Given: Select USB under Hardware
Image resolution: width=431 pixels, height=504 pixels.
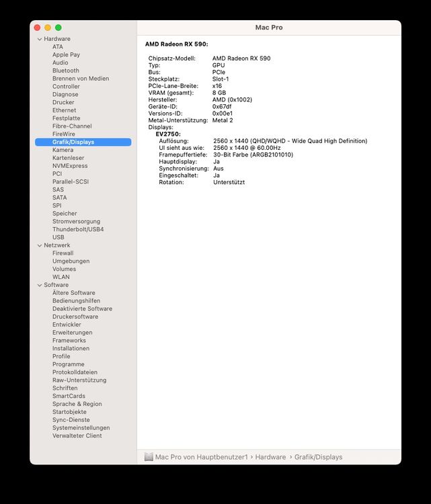Looking at the screenshot, I should (58, 237).
